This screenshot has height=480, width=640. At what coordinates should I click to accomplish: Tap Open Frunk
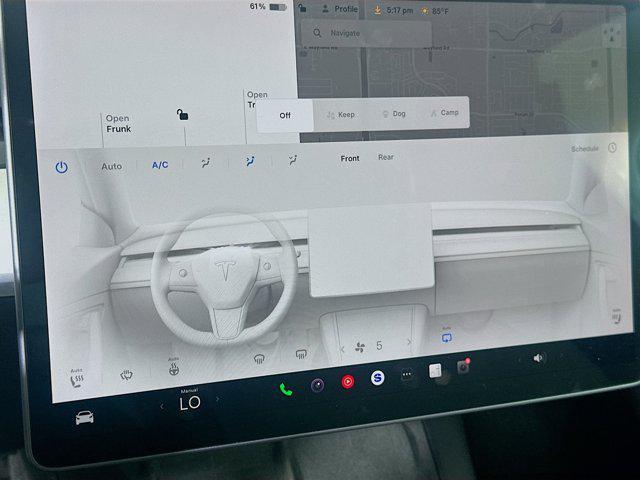point(118,124)
